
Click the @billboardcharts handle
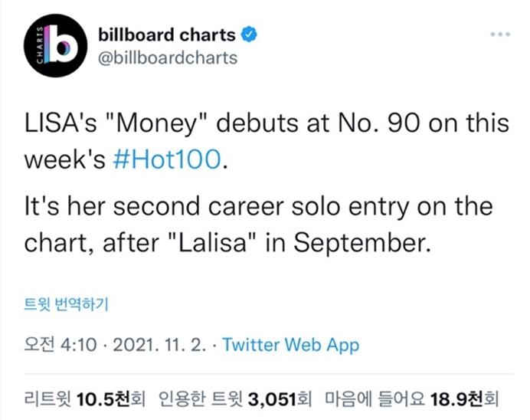pos(168,58)
